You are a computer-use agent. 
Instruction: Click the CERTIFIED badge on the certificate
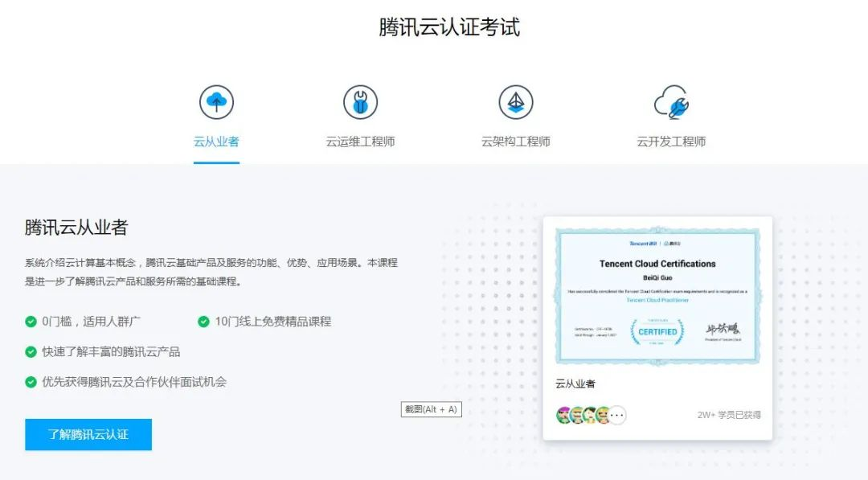click(657, 331)
